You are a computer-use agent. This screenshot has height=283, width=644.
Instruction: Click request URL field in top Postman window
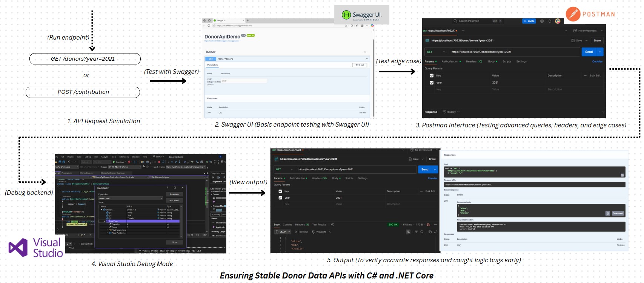(514, 52)
